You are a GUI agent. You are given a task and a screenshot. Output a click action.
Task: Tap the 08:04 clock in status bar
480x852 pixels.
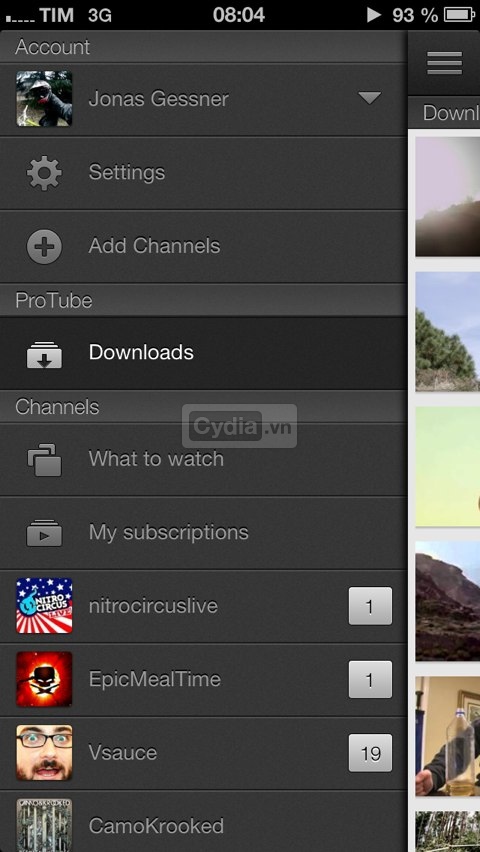[x=239, y=15]
